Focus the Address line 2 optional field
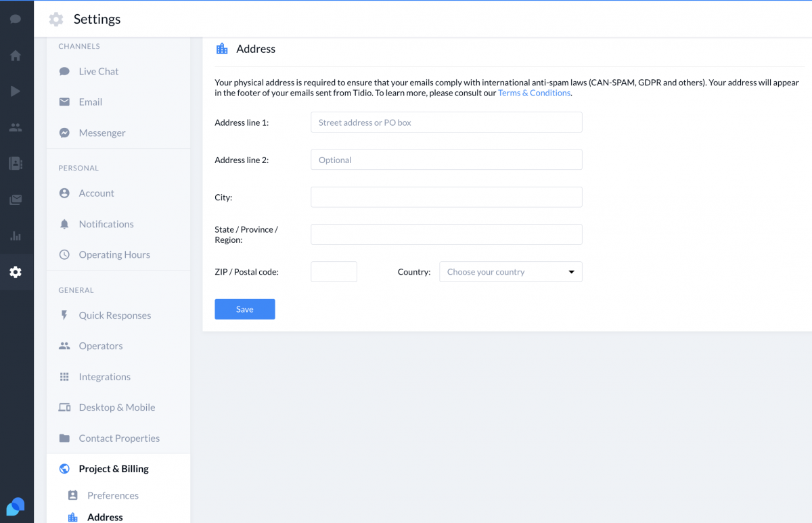The width and height of the screenshot is (812, 523). pos(447,160)
